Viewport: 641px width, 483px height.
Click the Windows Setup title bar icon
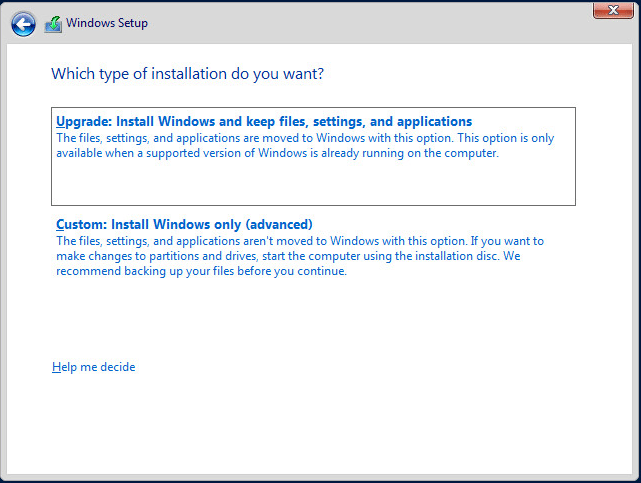tap(53, 23)
